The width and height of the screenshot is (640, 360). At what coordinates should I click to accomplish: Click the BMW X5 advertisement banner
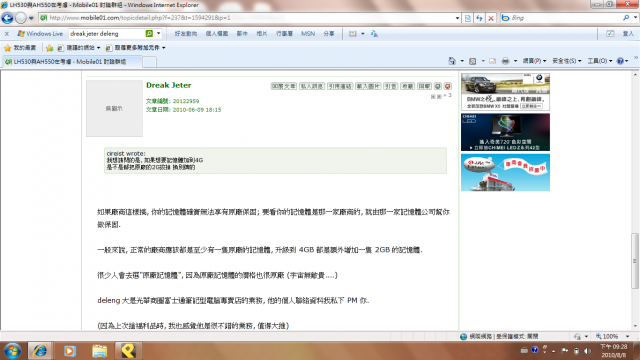coord(505,92)
